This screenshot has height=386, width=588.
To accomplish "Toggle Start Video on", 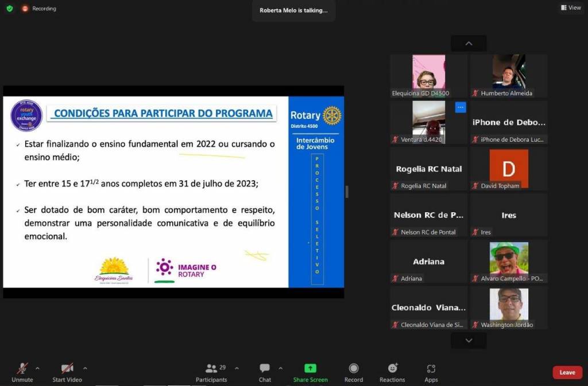I will pyautogui.click(x=67, y=372).
